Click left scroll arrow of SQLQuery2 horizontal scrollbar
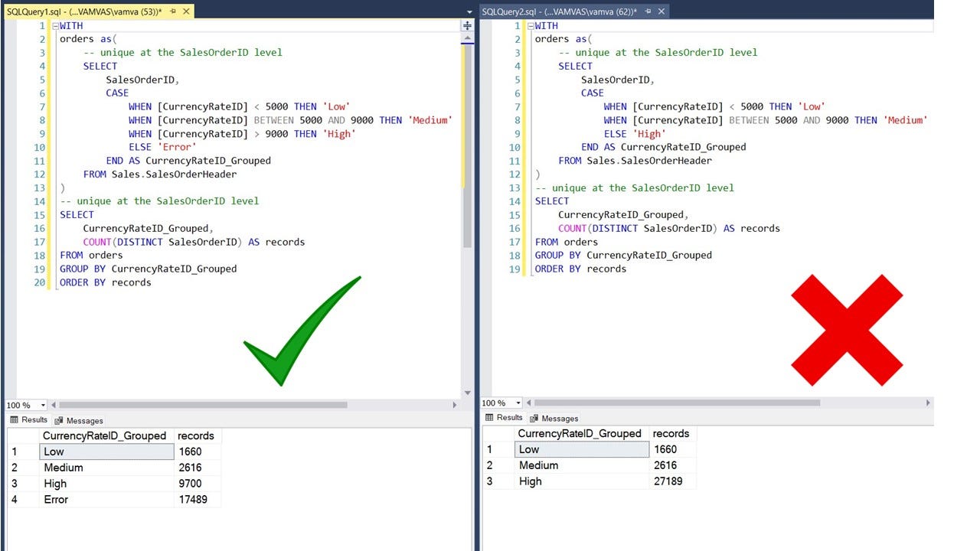 [529, 403]
